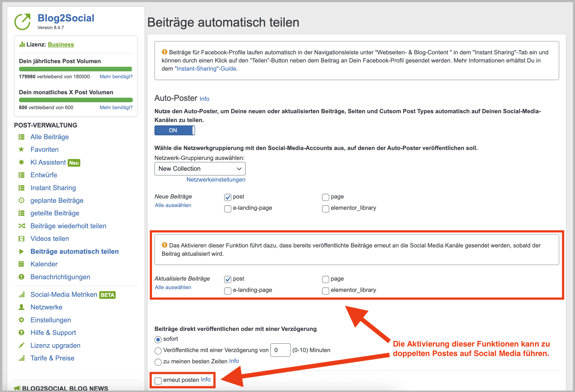This screenshot has height=392, width=575.
Task: Open Kalender menu item
Action: pyautogui.click(x=44, y=264)
